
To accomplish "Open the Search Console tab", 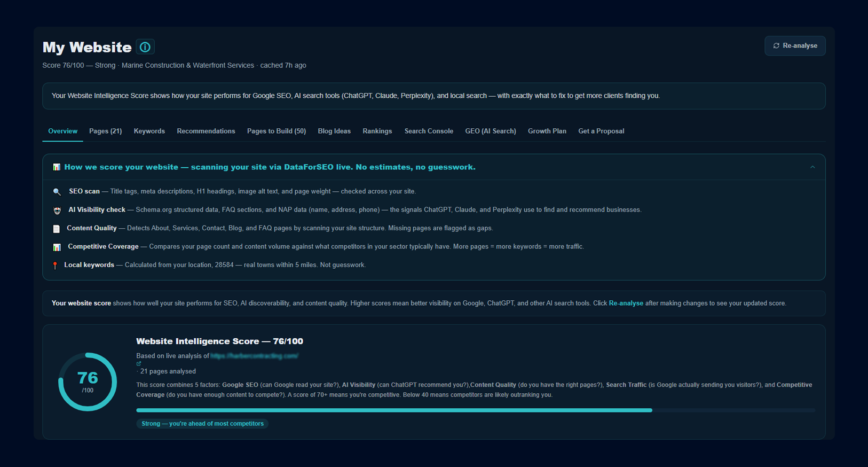I will coord(429,131).
